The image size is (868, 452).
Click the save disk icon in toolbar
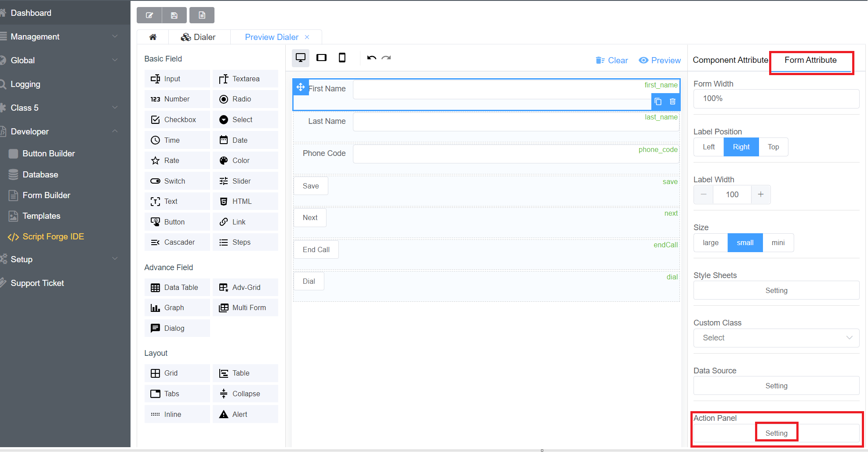(x=174, y=15)
